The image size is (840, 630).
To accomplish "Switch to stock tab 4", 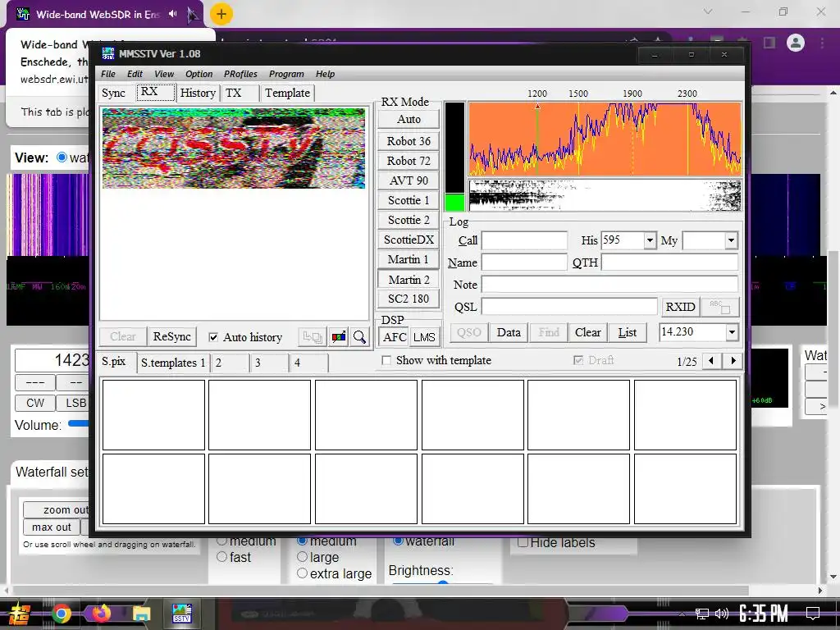I will 309,363.
